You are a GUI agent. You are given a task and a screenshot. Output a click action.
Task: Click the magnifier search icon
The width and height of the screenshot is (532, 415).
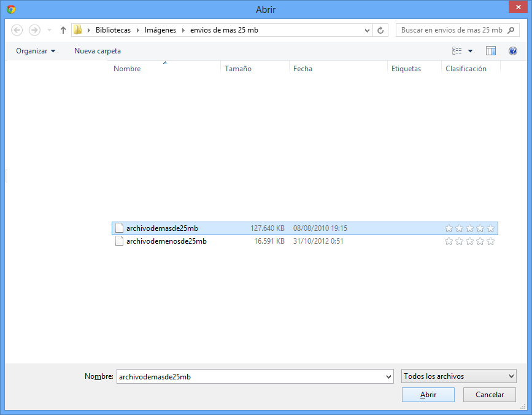click(511, 30)
